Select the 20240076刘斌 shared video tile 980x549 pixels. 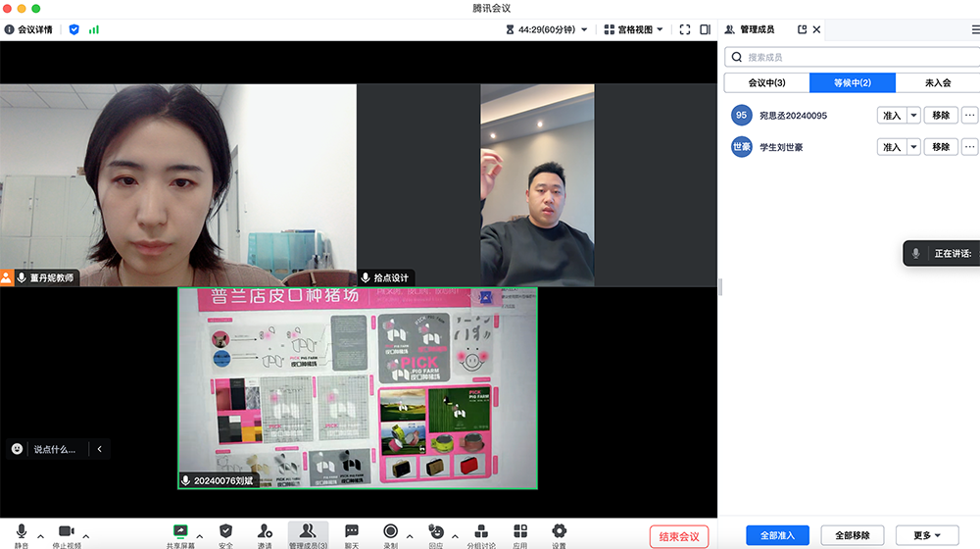pyautogui.click(x=358, y=387)
